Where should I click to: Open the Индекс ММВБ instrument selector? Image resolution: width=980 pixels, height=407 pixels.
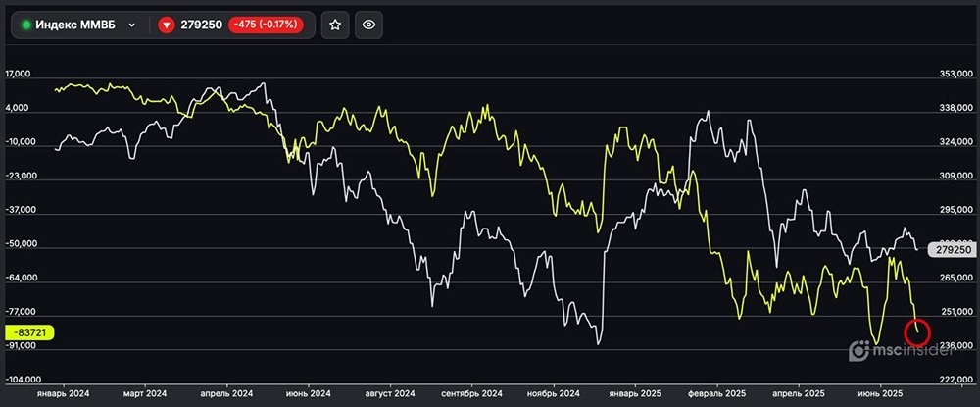coord(78,25)
